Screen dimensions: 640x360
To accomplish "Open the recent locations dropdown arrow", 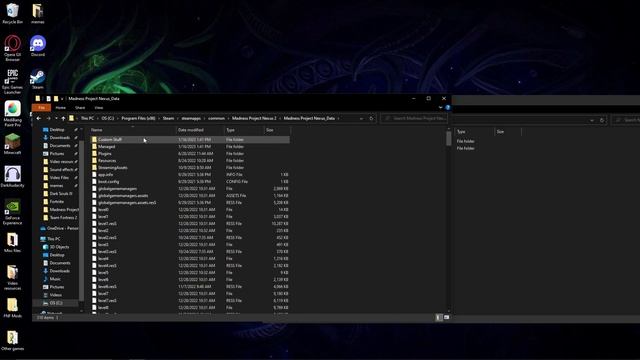I will pos(56,118).
